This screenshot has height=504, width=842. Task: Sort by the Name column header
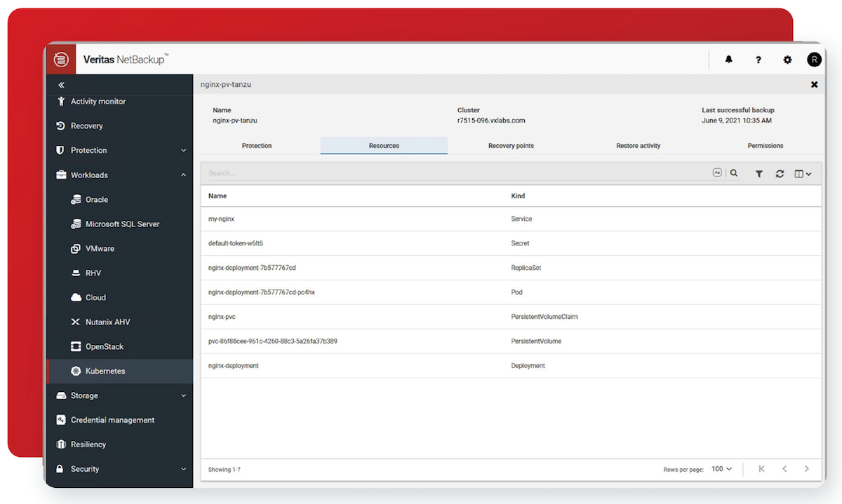click(218, 196)
